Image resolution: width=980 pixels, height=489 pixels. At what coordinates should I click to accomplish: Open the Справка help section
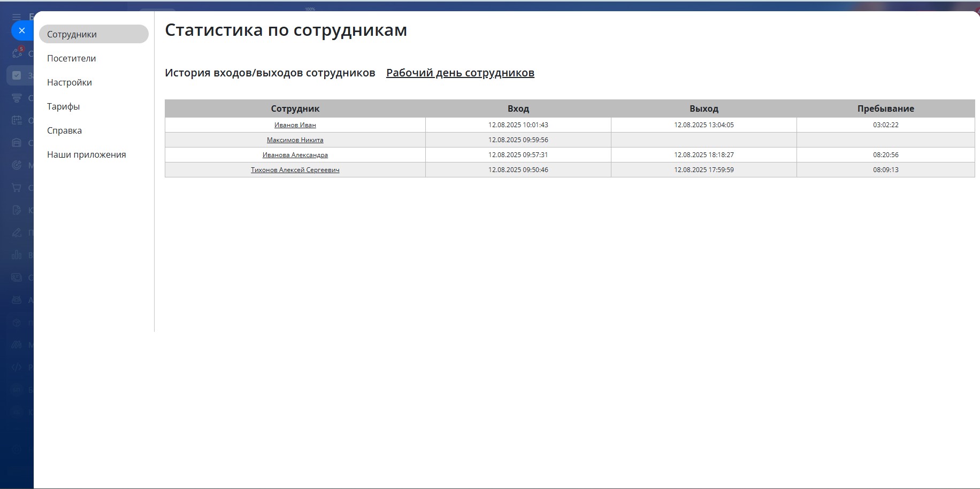(x=64, y=130)
